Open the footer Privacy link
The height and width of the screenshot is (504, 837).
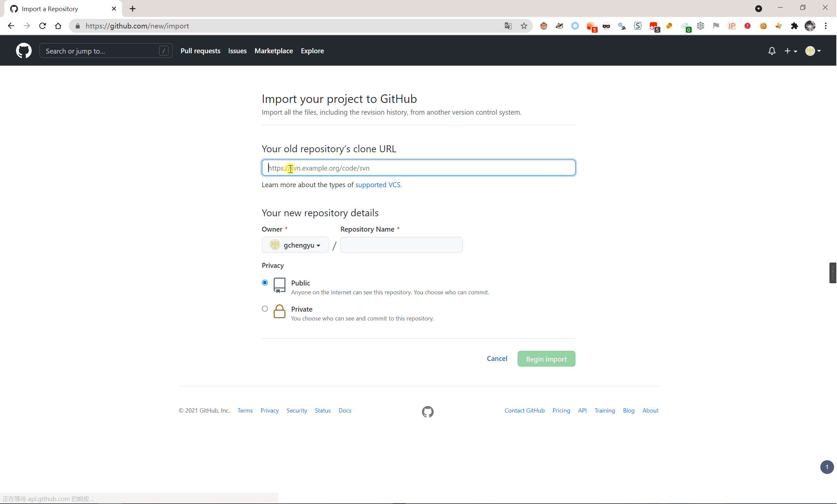(x=270, y=410)
